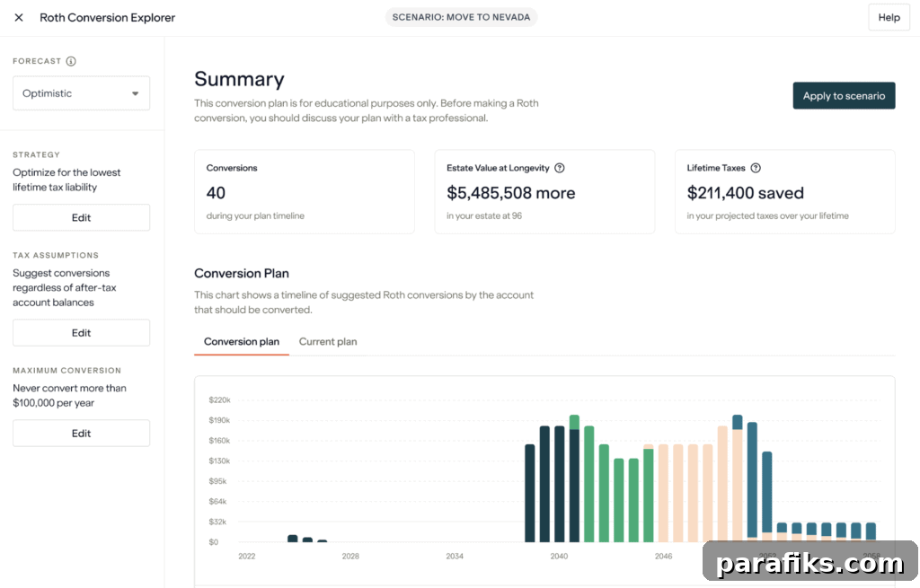Click Estate Value at Longevity help icon
Viewport: 920px width, 588px height.
(560, 168)
